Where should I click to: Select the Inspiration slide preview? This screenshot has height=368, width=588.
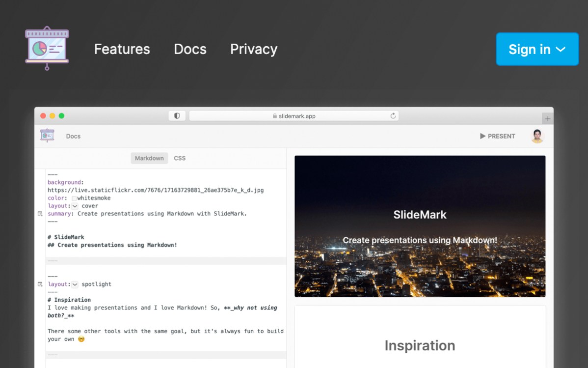[420, 337]
